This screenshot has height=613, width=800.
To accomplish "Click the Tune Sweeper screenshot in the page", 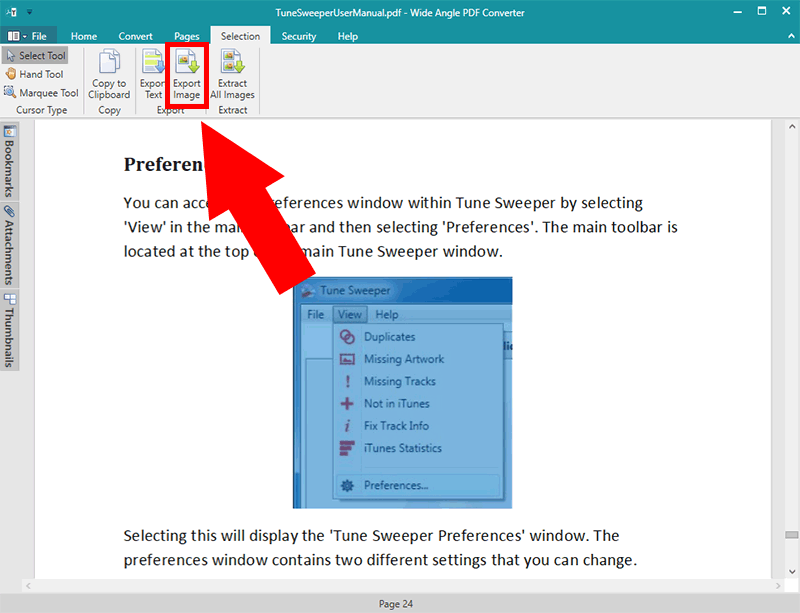I will (x=403, y=393).
